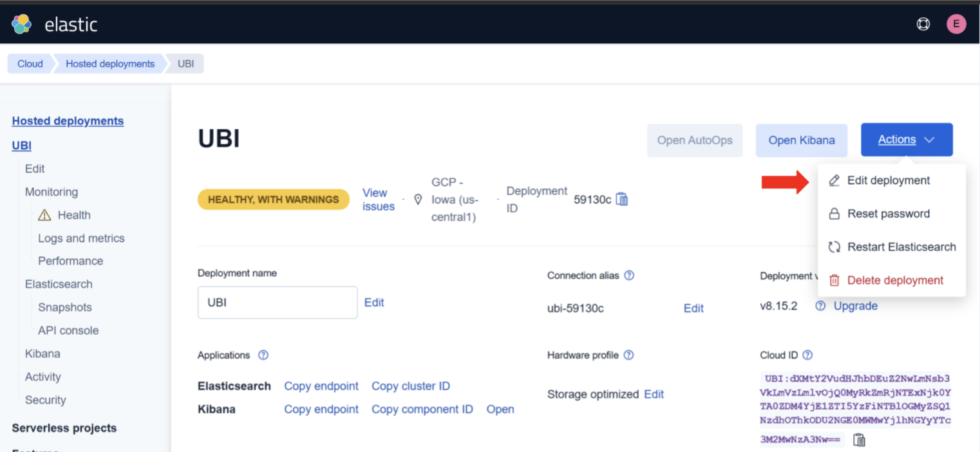Copy the Deployment ID 59130c

[x=622, y=200]
